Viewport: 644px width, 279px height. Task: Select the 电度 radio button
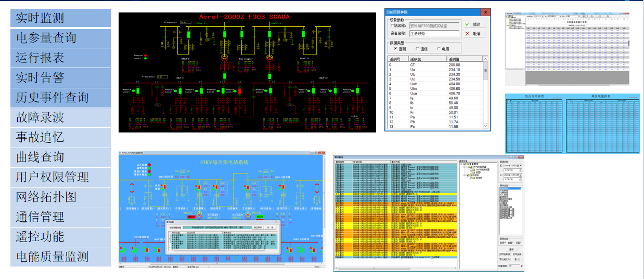click(439, 49)
